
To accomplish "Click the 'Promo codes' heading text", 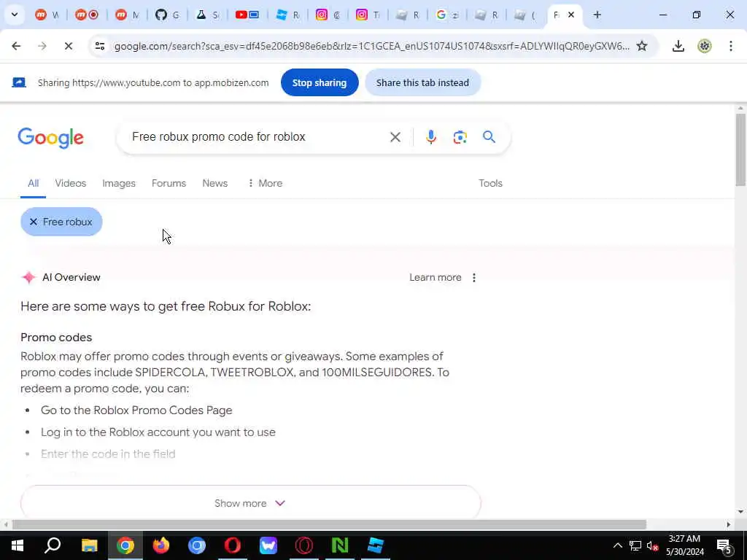I will (56, 338).
